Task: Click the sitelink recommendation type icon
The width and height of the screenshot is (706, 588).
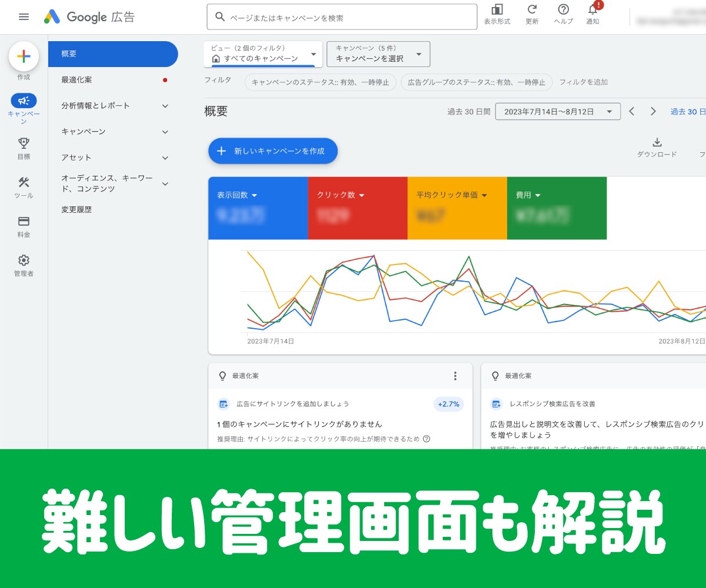Action: pyautogui.click(x=224, y=404)
